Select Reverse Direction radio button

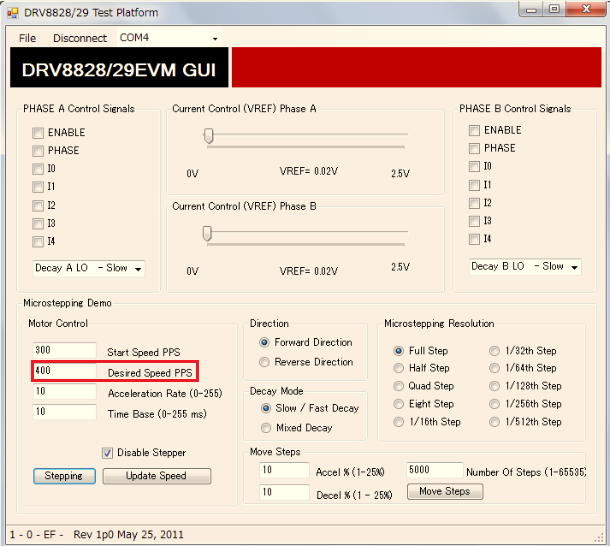(264, 362)
